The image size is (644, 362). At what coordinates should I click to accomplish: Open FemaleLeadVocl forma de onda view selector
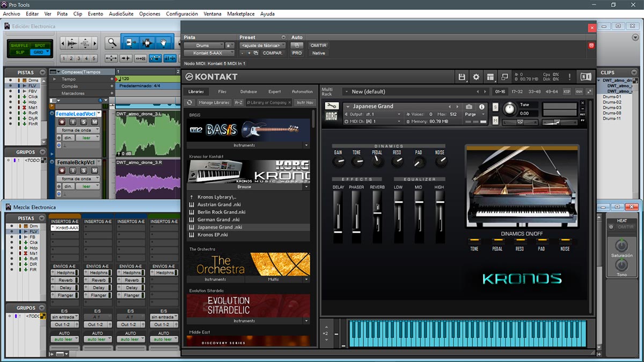(78, 130)
